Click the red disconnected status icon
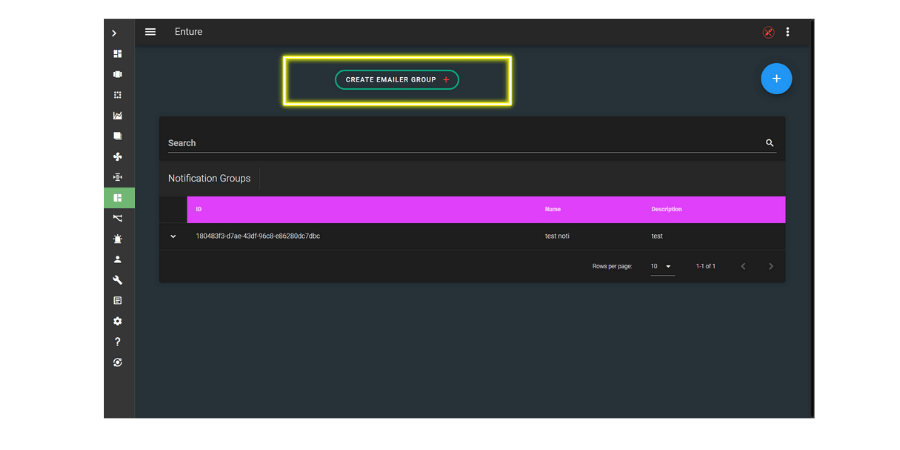The width and height of the screenshot is (900, 450). pyautogui.click(x=768, y=32)
